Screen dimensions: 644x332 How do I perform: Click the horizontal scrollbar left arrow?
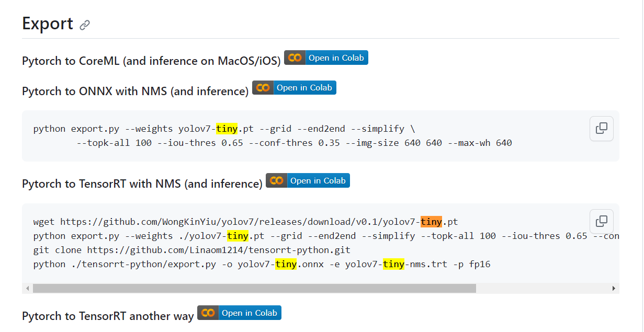click(27, 289)
